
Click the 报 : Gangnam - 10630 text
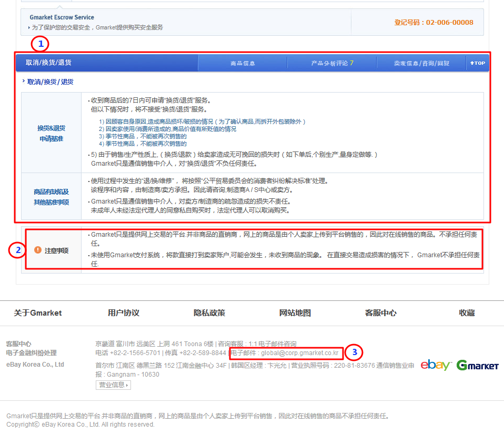[127, 375]
